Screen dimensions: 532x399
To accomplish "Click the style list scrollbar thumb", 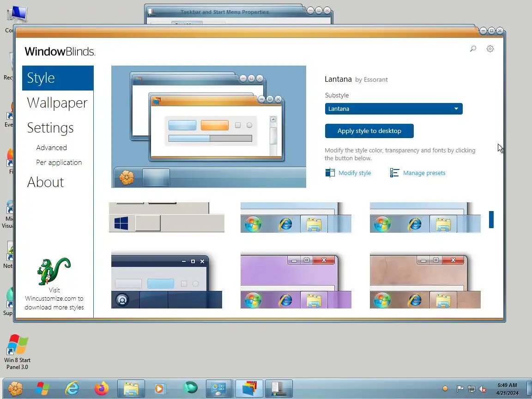I will [491, 219].
